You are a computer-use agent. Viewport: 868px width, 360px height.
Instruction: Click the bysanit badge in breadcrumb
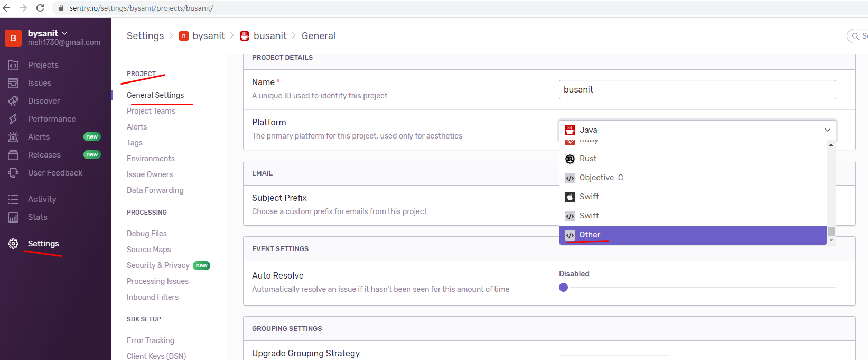(184, 36)
